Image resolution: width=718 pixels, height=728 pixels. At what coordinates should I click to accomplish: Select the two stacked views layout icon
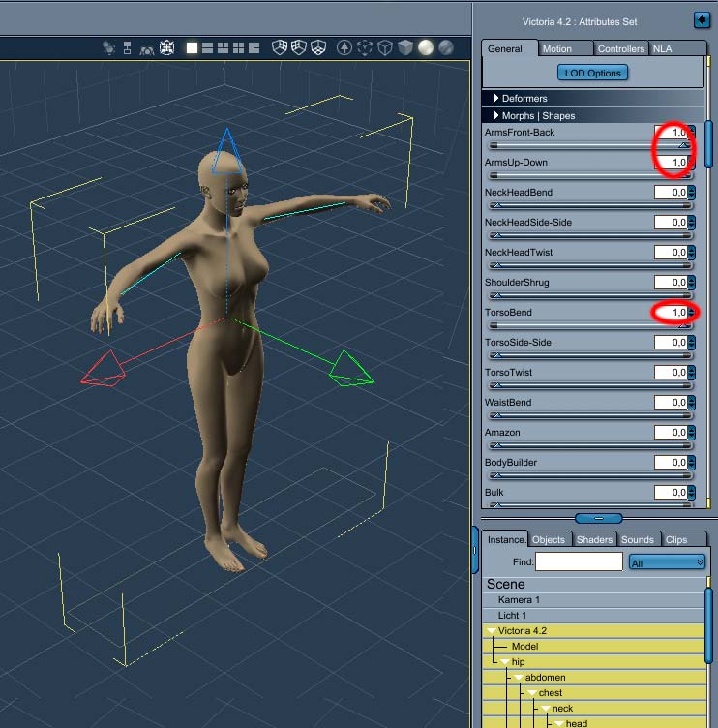tap(207, 47)
